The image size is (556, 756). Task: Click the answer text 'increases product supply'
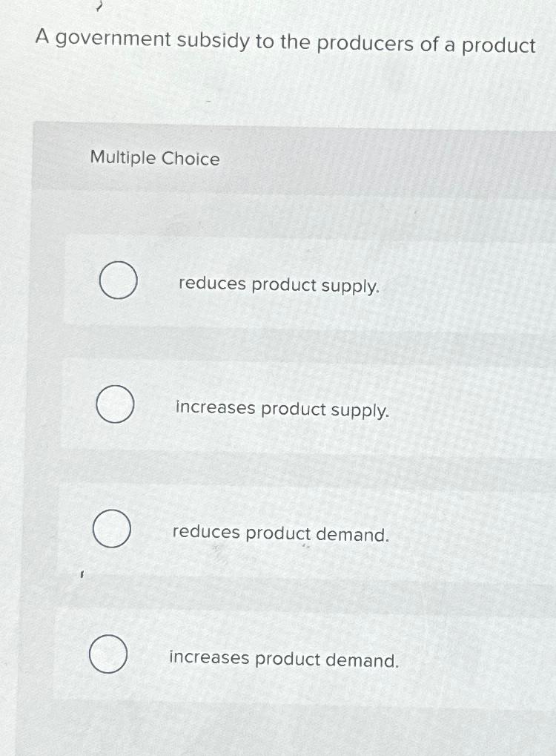(283, 408)
